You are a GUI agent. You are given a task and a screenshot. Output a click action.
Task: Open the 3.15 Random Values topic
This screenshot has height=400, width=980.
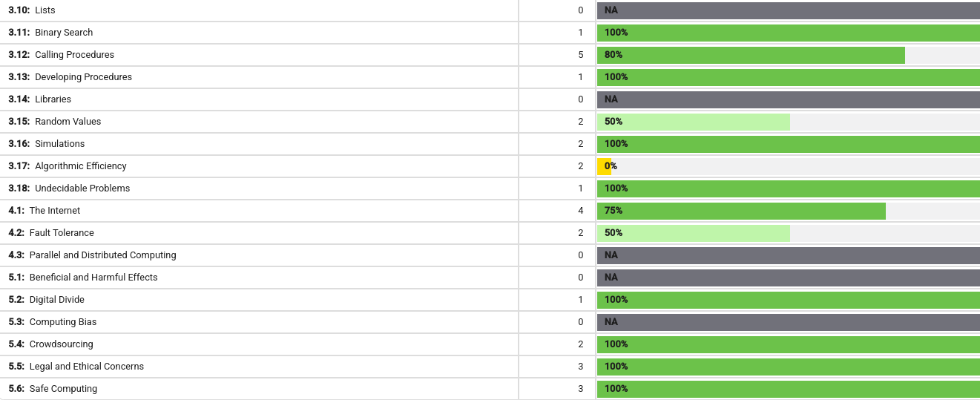pos(54,122)
